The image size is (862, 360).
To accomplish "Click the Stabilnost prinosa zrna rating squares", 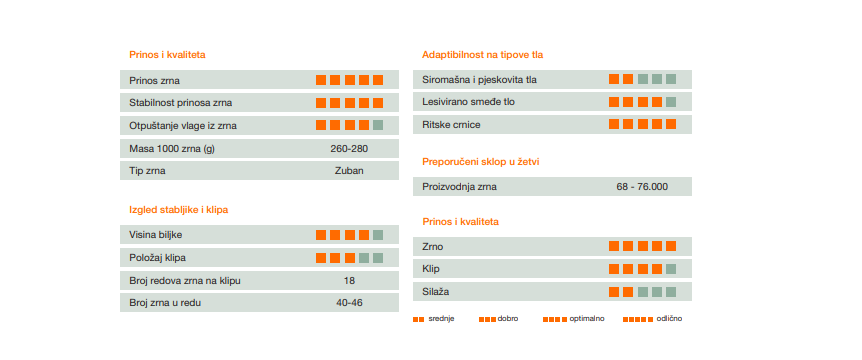I will [x=349, y=103].
